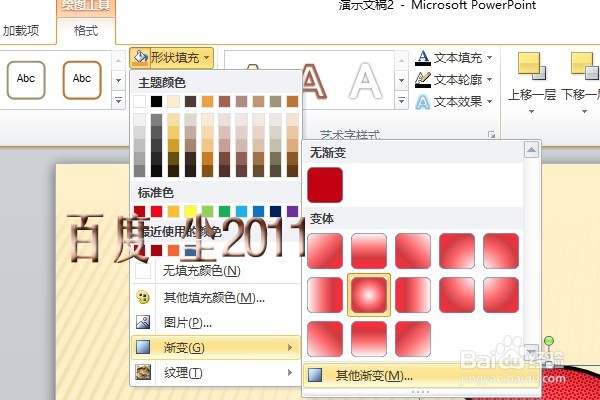
Task: Switch to the 加载项 add-ins tab
Action: coord(21,31)
